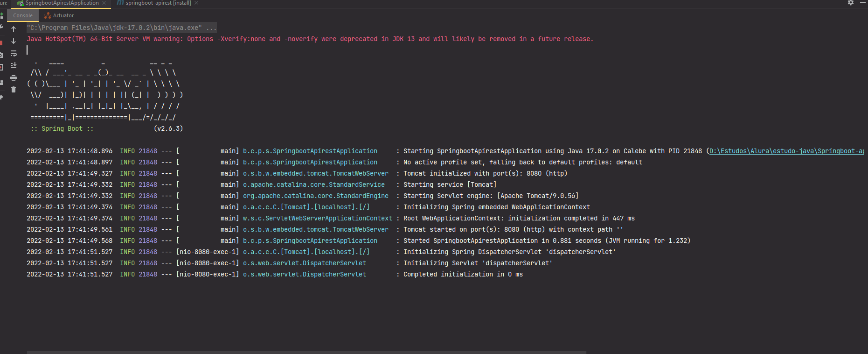The width and height of the screenshot is (868, 354).
Task: Click 'Root WebApplicationContext: initialization completed' message
Action: coord(519,218)
